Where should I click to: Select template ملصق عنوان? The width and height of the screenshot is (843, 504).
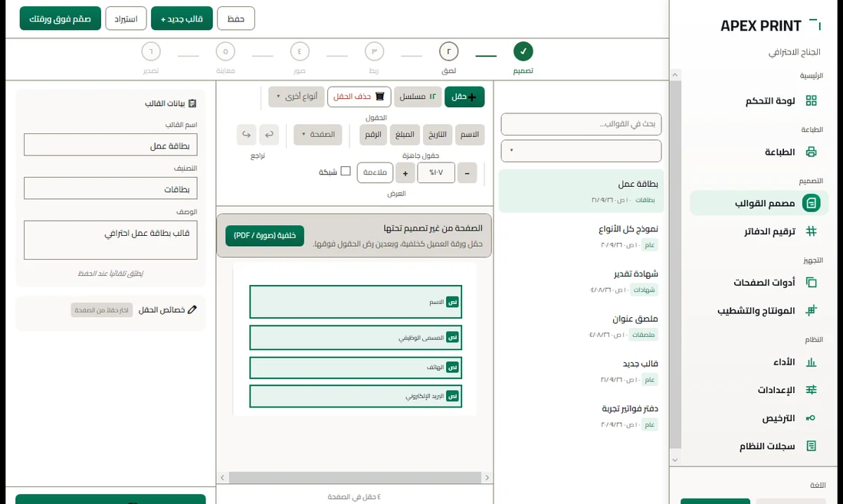tap(581, 326)
